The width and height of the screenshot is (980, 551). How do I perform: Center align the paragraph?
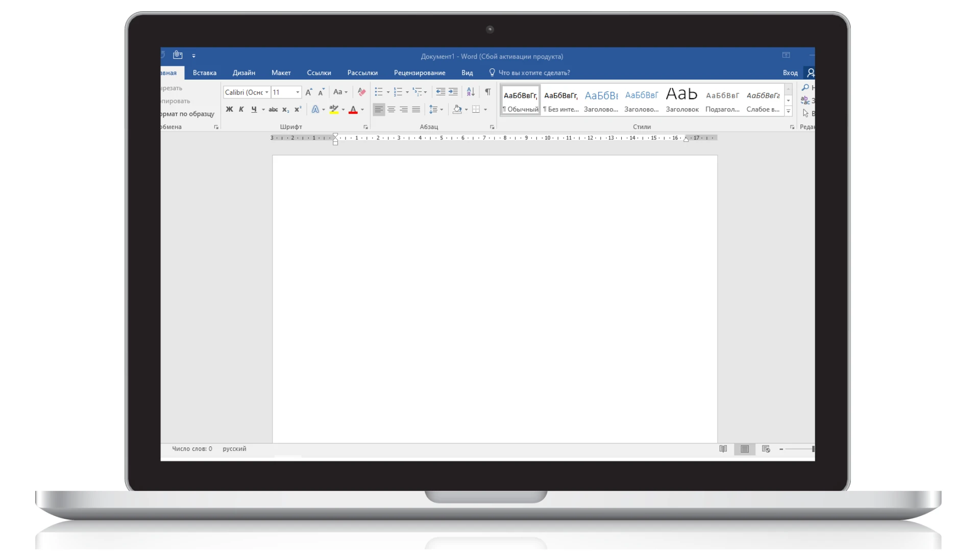tap(391, 110)
